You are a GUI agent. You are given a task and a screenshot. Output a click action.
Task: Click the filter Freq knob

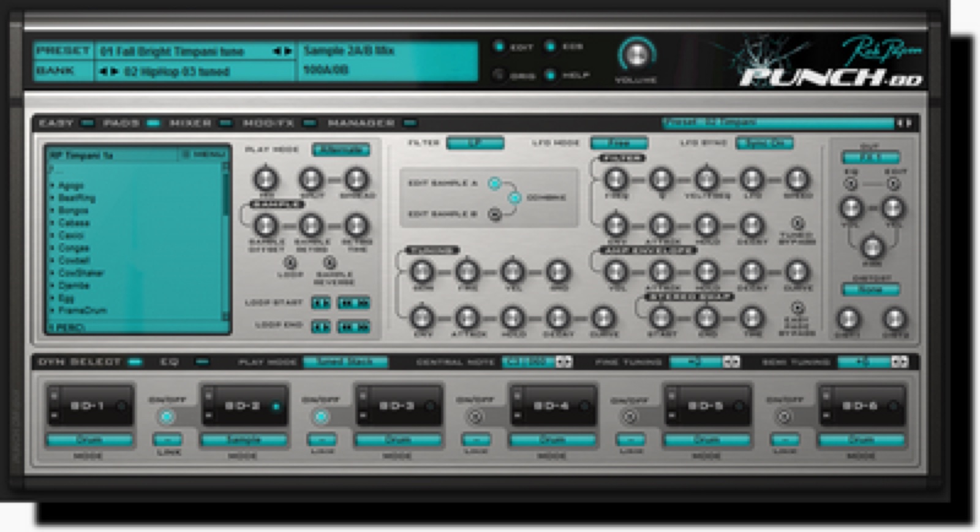[x=616, y=179]
